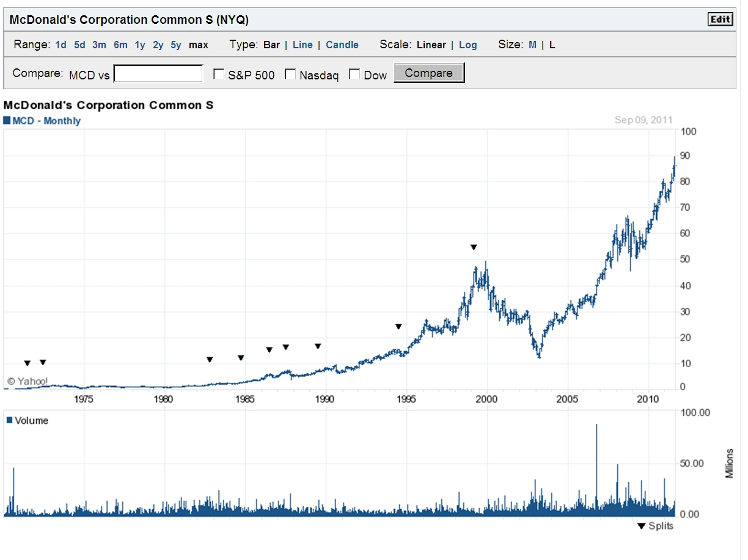Select the split marker above the 1999 price peak

(x=474, y=247)
